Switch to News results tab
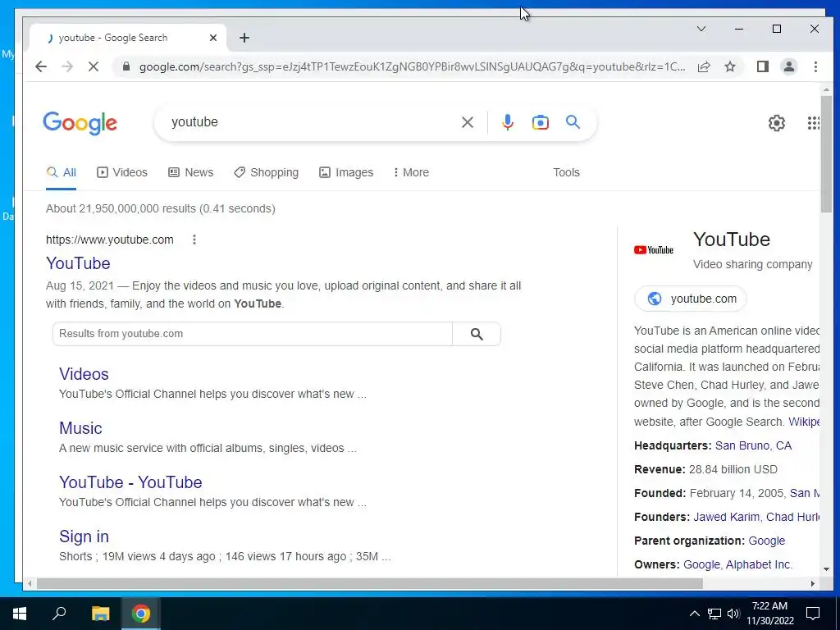The height and width of the screenshot is (630, 840). (190, 172)
